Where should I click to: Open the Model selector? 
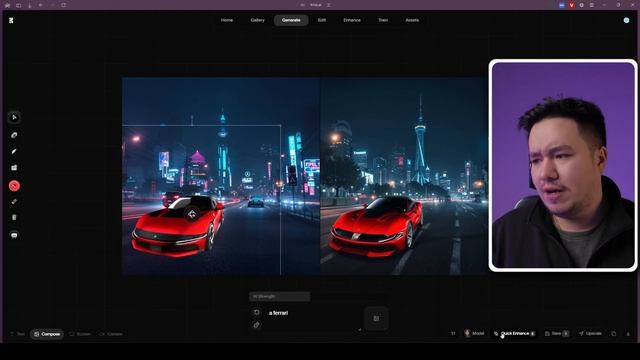[474, 333]
